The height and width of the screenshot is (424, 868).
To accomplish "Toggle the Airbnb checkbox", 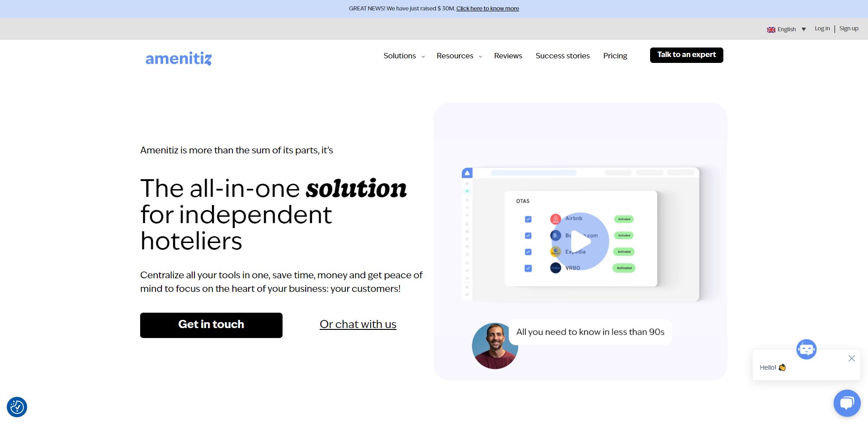I will 528,219.
